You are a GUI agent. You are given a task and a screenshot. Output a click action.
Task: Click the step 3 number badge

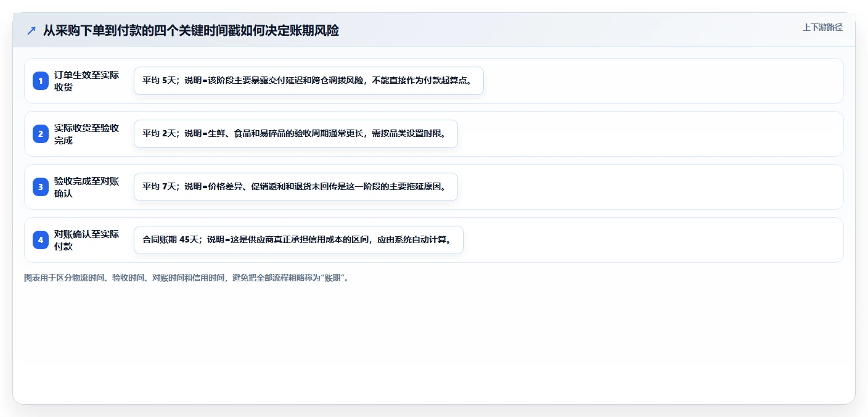(41, 187)
